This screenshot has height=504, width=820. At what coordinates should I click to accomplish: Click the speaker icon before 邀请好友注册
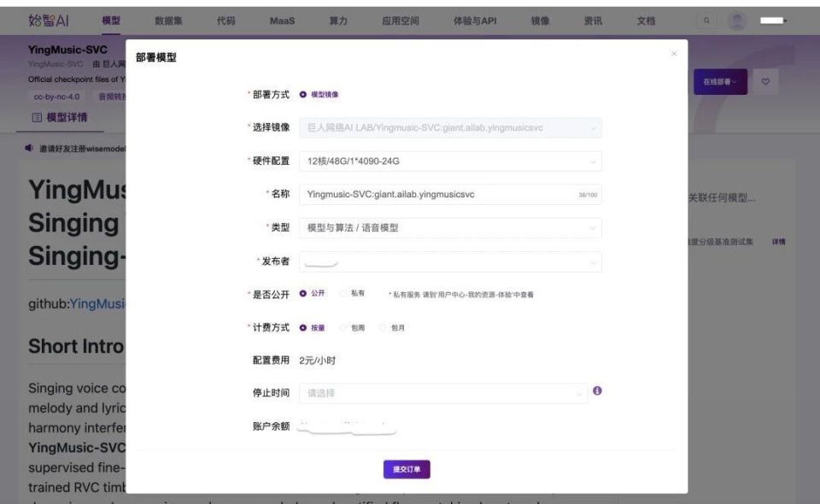click(x=26, y=147)
